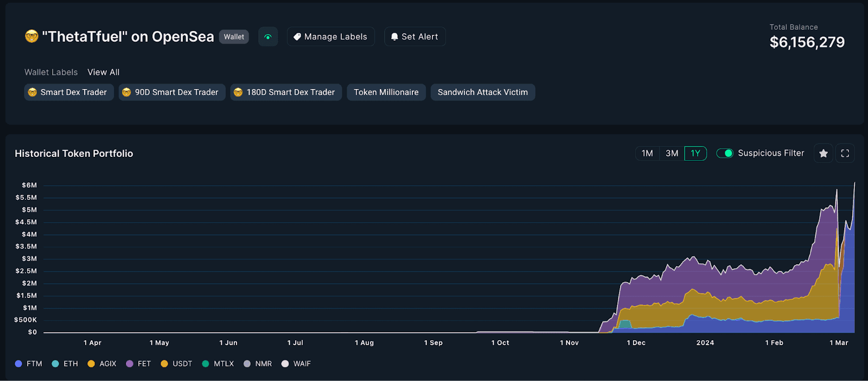Toggle AGIX series in legend
868x381 pixels.
click(102, 364)
